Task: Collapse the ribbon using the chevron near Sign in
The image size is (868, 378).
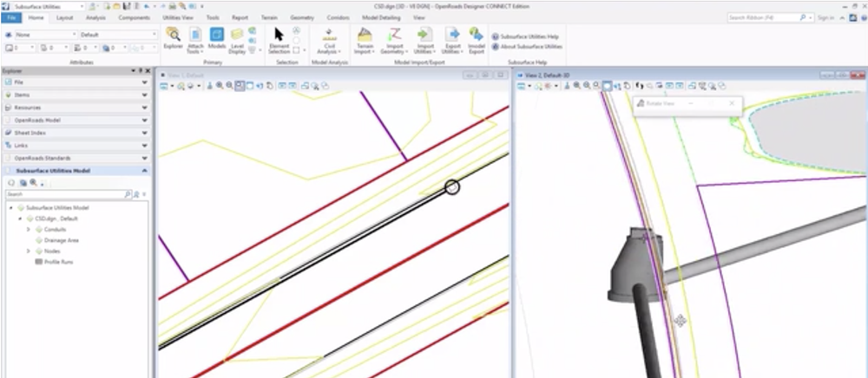Action: pyautogui.click(x=843, y=17)
